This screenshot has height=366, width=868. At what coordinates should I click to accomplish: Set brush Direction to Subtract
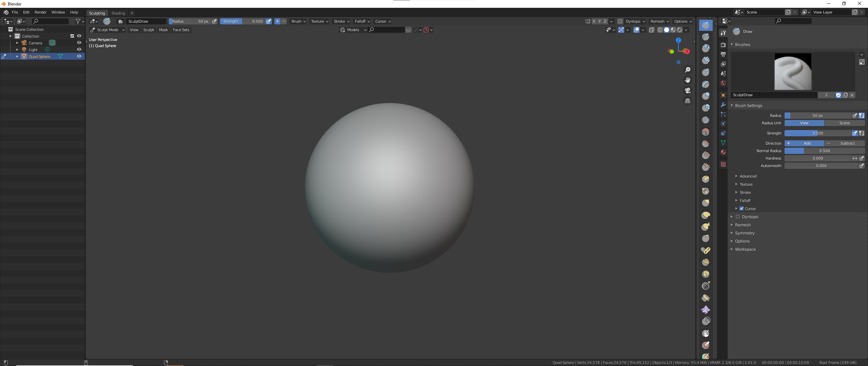click(845, 143)
